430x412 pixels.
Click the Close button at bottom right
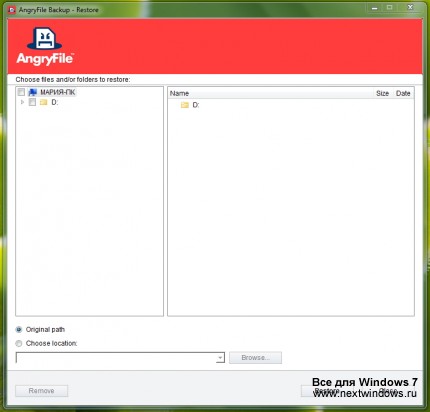point(389,391)
